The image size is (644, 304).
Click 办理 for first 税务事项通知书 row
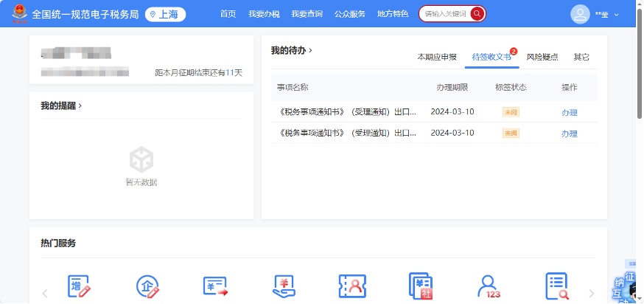point(569,113)
